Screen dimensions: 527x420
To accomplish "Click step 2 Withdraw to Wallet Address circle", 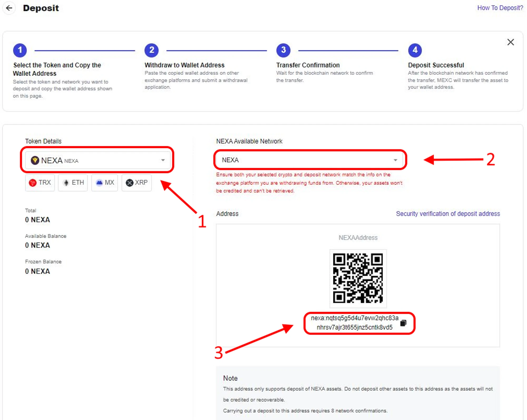I will [152, 50].
